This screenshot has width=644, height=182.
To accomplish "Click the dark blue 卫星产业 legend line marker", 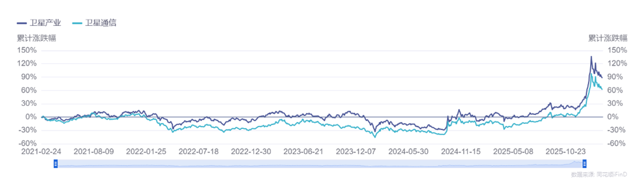I will (22, 23).
